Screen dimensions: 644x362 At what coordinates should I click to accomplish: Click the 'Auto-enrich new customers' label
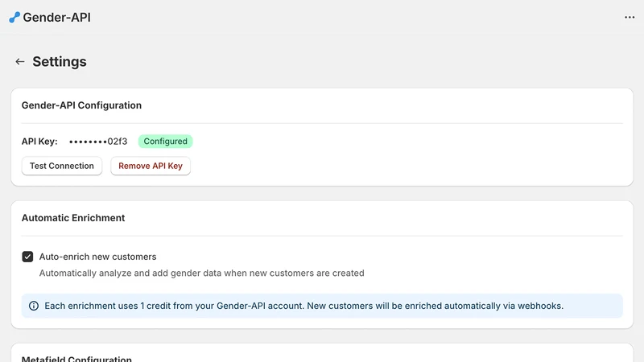tap(97, 257)
